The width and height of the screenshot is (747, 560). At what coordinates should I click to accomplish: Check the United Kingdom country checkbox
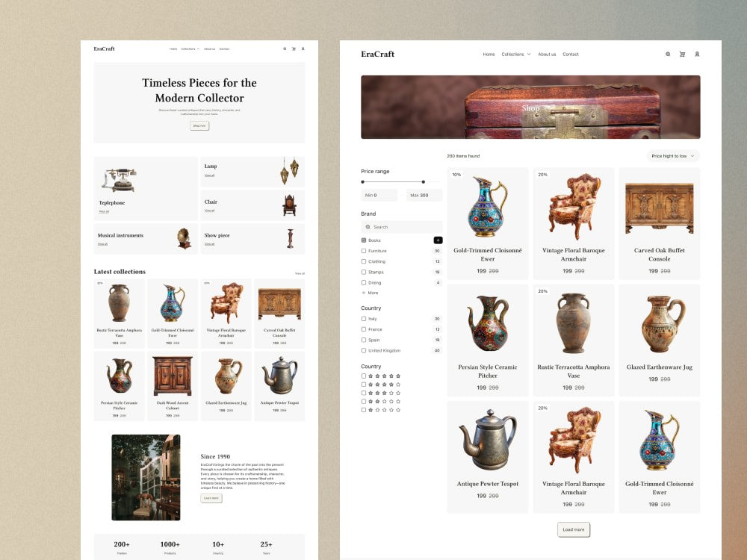pos(364,350)
